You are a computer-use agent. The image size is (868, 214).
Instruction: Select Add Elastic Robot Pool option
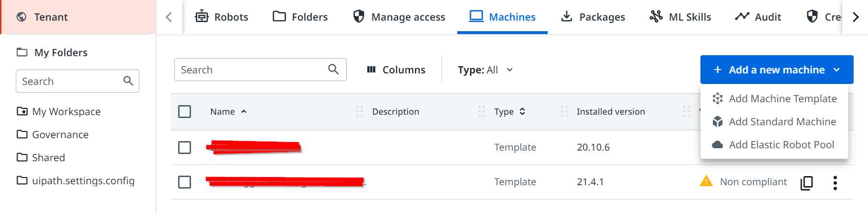pos(781,145)
